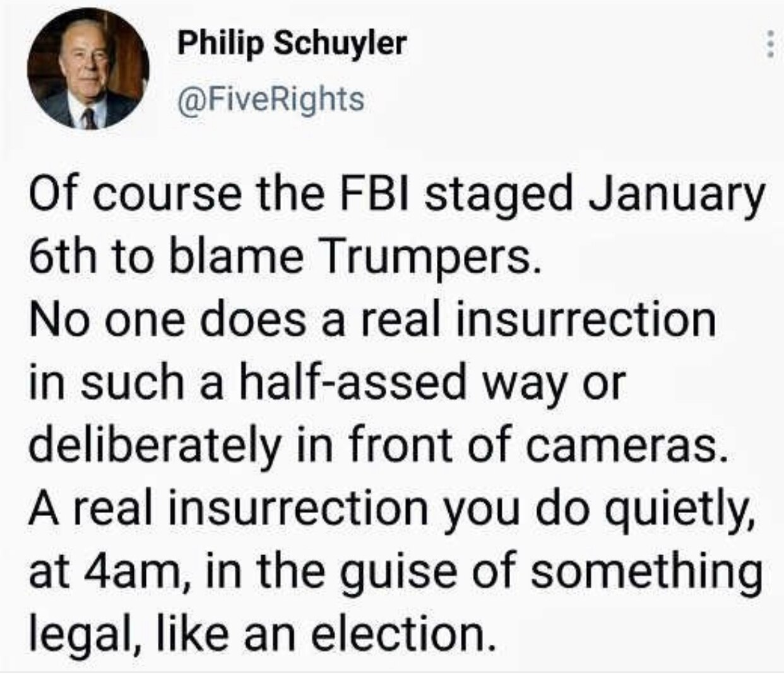Tap the line "in such a half-assed way or"
This screenshot has width=784, height=677.
(x=327, y=382)
